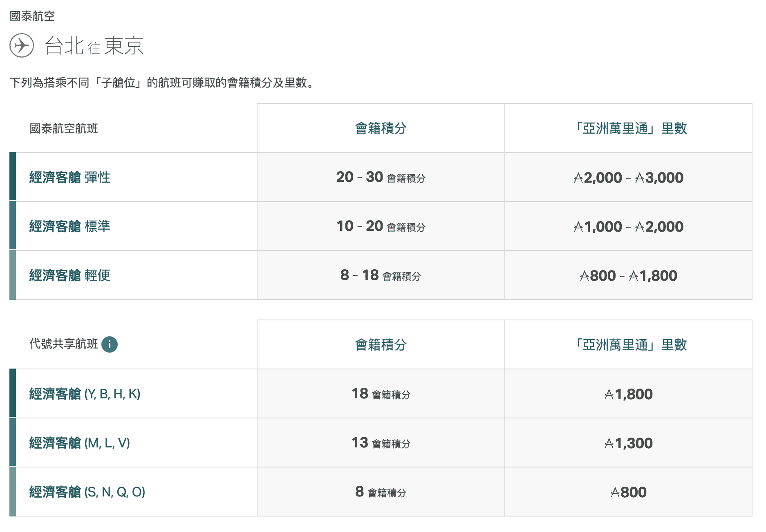
Task: Click the 代號共享航班 table header text
Action: pyautogui.click(x=64, y=344)
